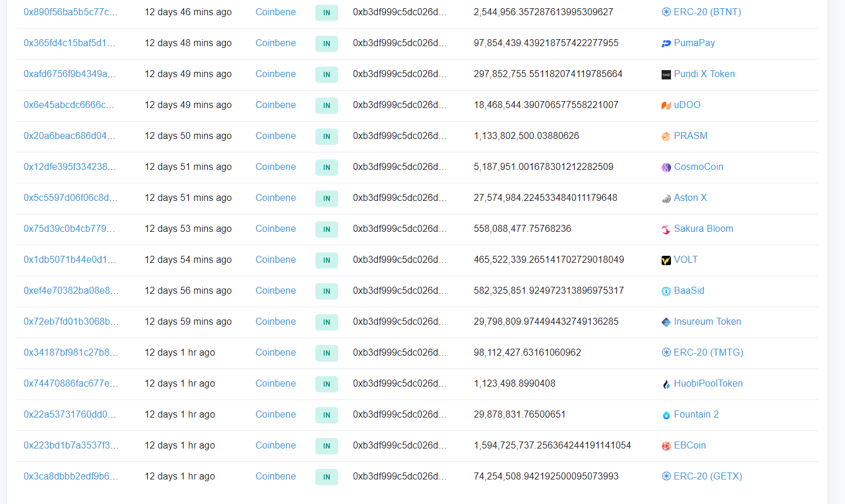Click the CosmoCoin token logo icon

[x=666, y=167]
